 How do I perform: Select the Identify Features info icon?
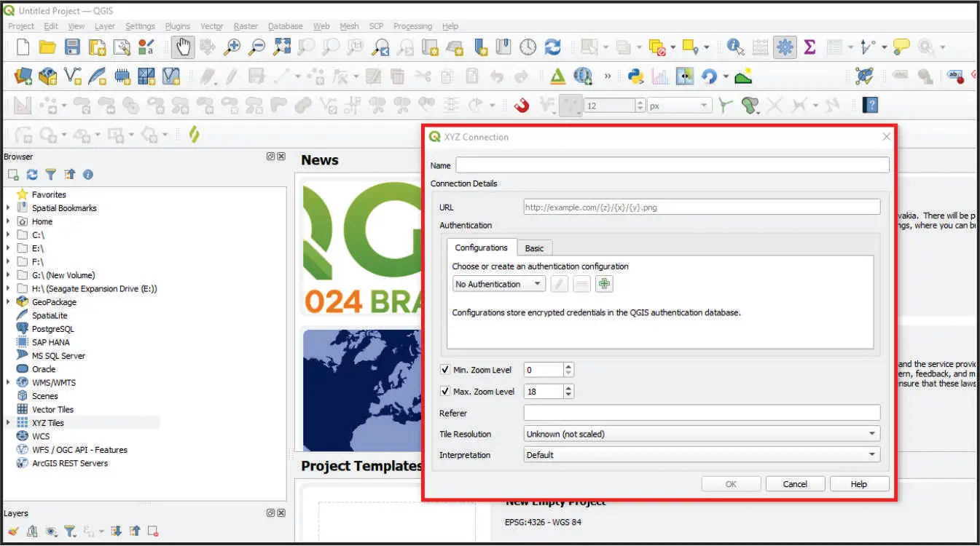click(735, 47)
